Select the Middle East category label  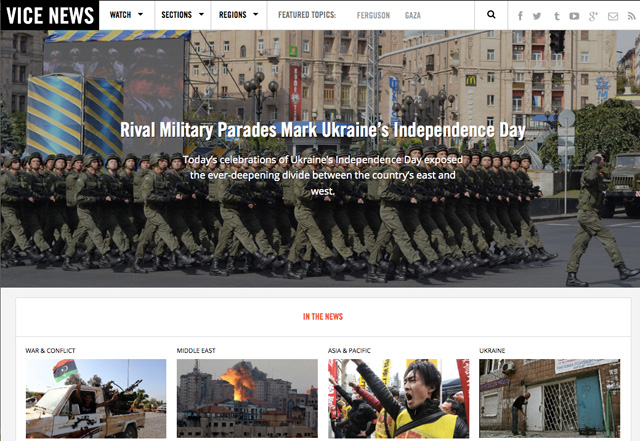(196, 350)
